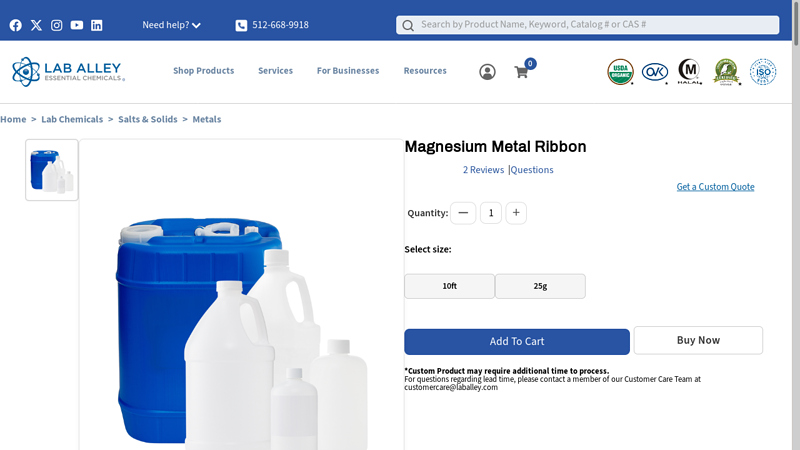
Task: Select the product image thumbnail
Action: pyautogui.click(x=52, y=170)
